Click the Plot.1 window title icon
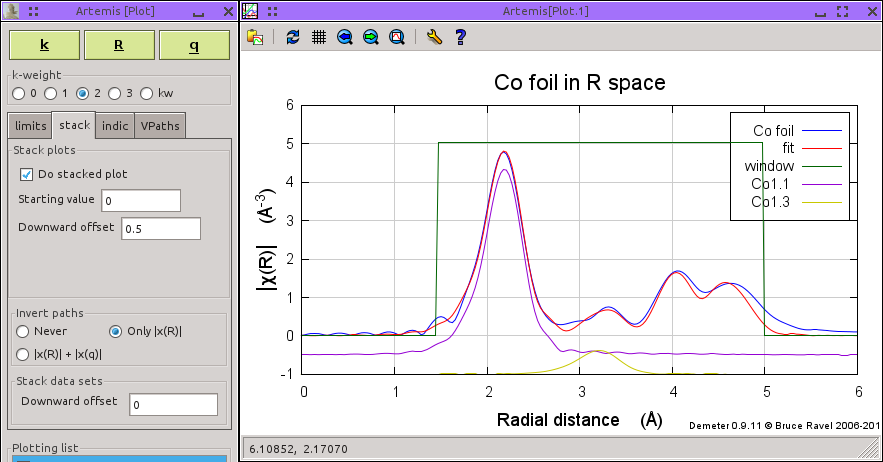The image size is (883, 462). [x=250, y=11]
